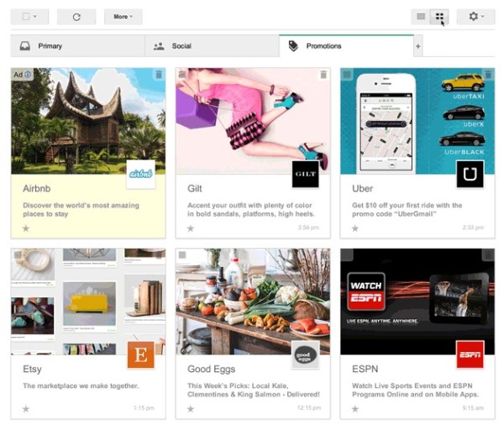Open the Watch ESPN banner image

pos(417,302)
